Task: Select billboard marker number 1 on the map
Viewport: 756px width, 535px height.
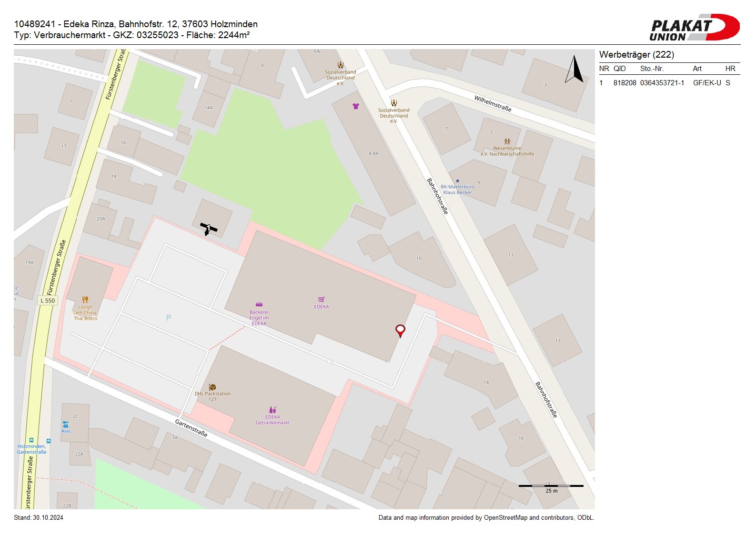Action: [208, 228]
